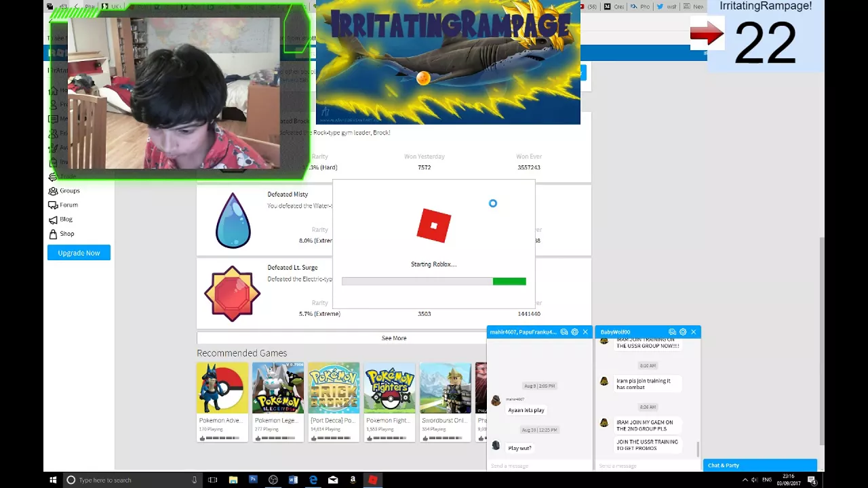Click the Blog megaphone icon
Screen dimensions: 868x488
pos(53,220)
